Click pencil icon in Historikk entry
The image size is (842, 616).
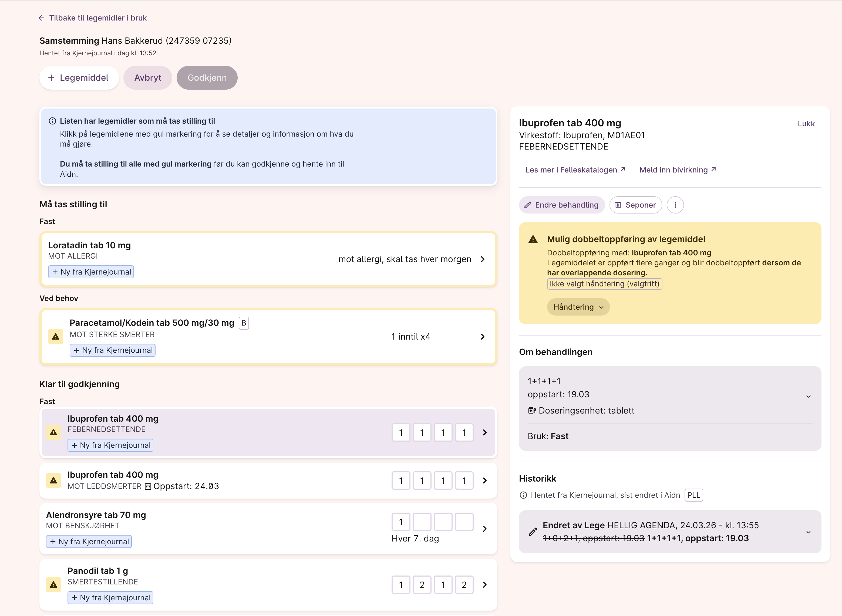point(533,532)
